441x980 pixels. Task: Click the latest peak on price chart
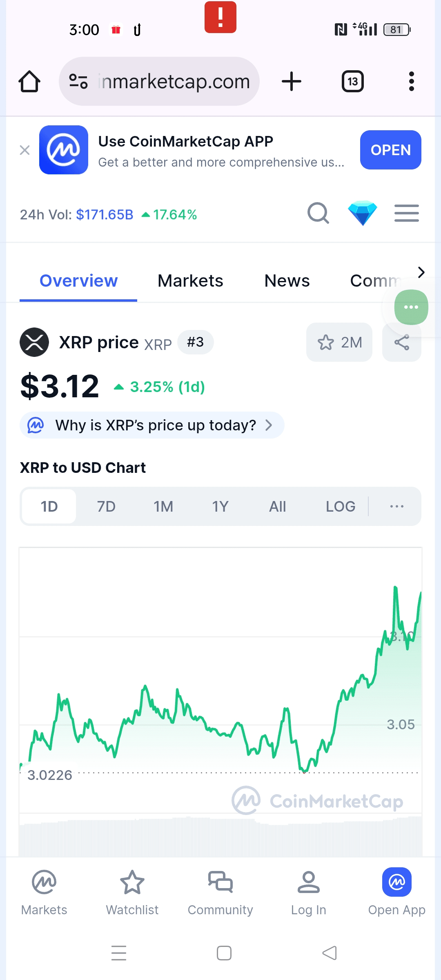tap(395, 588)
